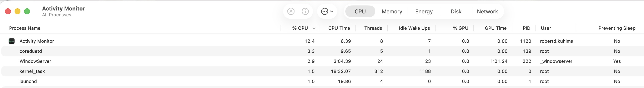Switch to the Memory tab
The image size is (644, 88).
coord(392,12)
